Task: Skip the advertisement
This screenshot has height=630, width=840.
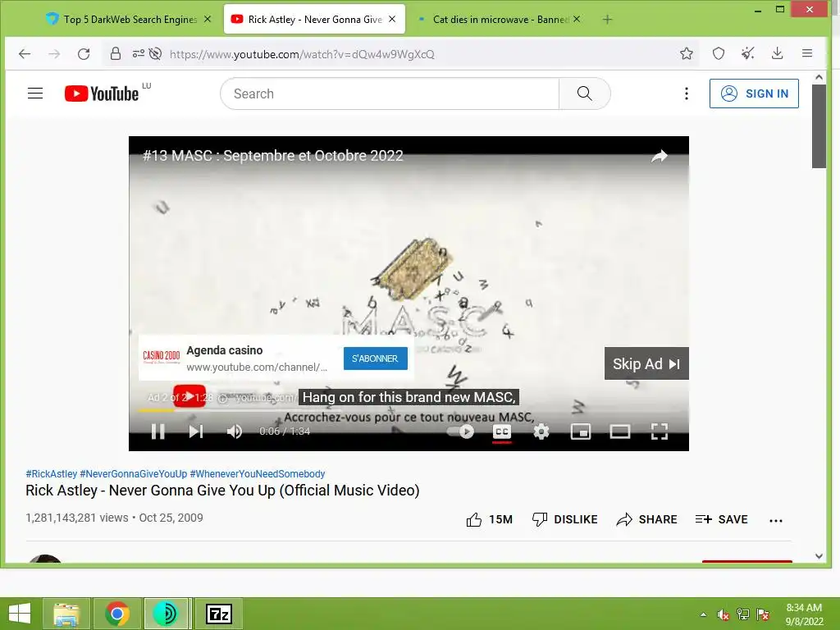Action: pos(646,363)
